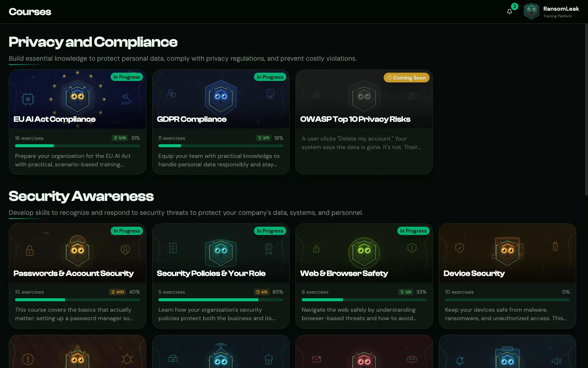This screenshot has height=368, width=588.
Task: Click the Coming Soon badge on OWASP card
Action: [406, 78]
